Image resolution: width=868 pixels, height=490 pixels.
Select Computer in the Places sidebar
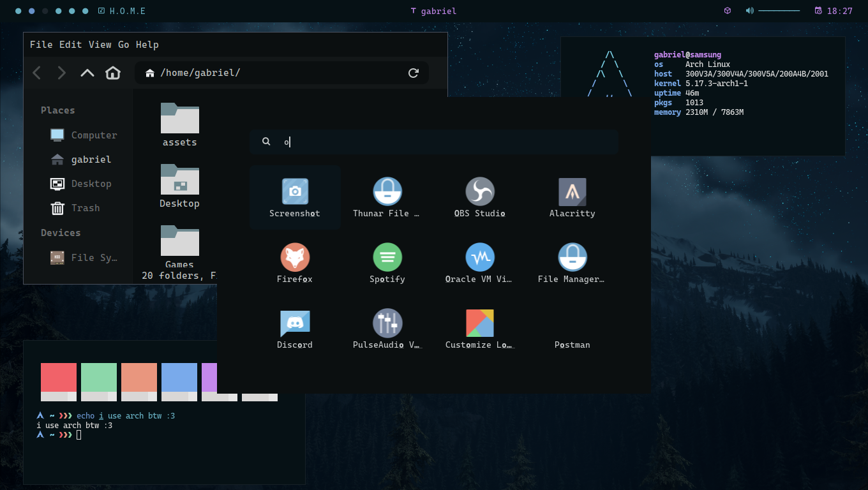click(x=93, y=135)
